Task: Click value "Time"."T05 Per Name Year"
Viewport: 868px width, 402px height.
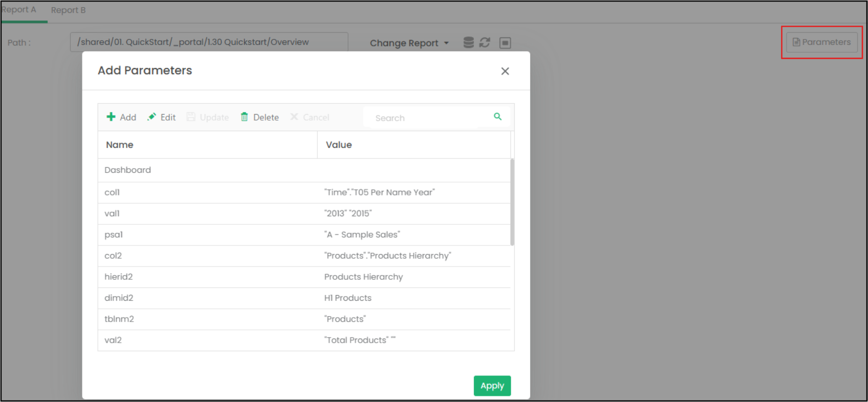Action: point(379,192)
